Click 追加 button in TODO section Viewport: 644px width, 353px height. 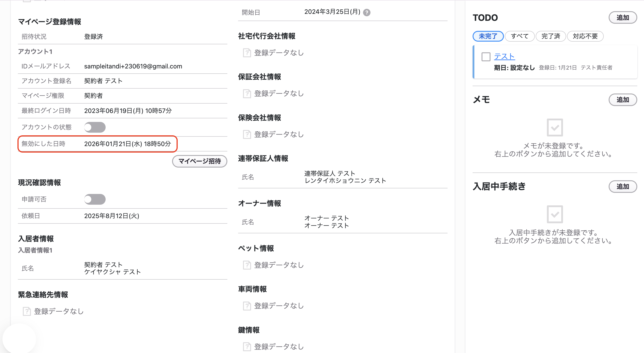point(623,17)
